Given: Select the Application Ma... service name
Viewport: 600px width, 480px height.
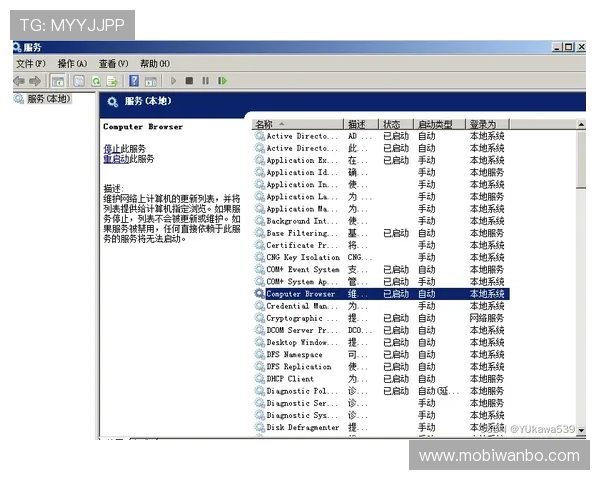Looking at the screenshot, I should point(302,209).
